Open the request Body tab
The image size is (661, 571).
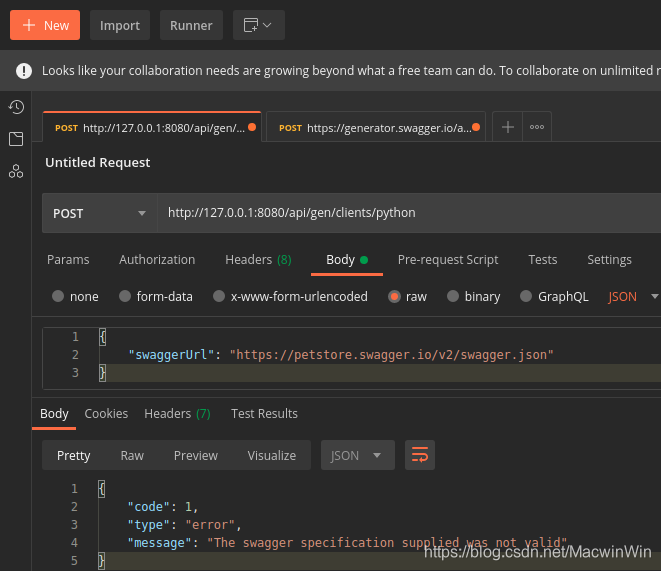pyautogui.click(x=347, y=260)
